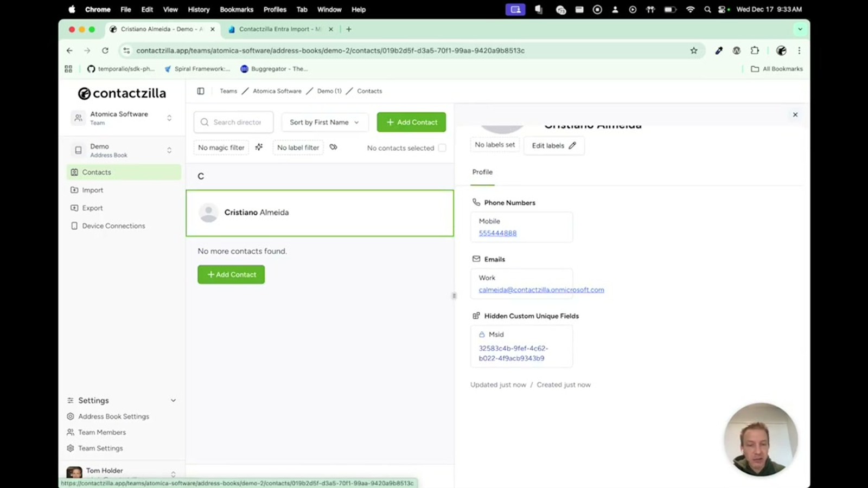This screenshot has height=488, width=868.
Task: Select the Cristiano Almeida contact row
Action: click(320, 213)
